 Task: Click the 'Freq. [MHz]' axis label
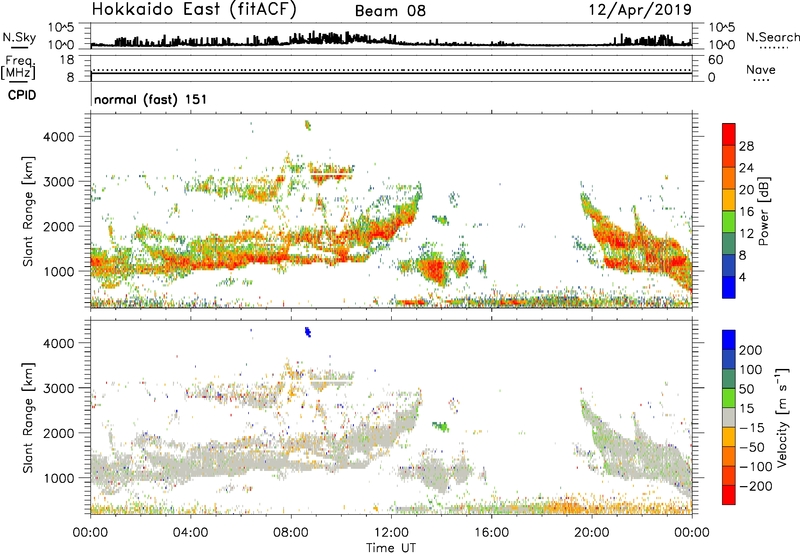click(18, 68)
